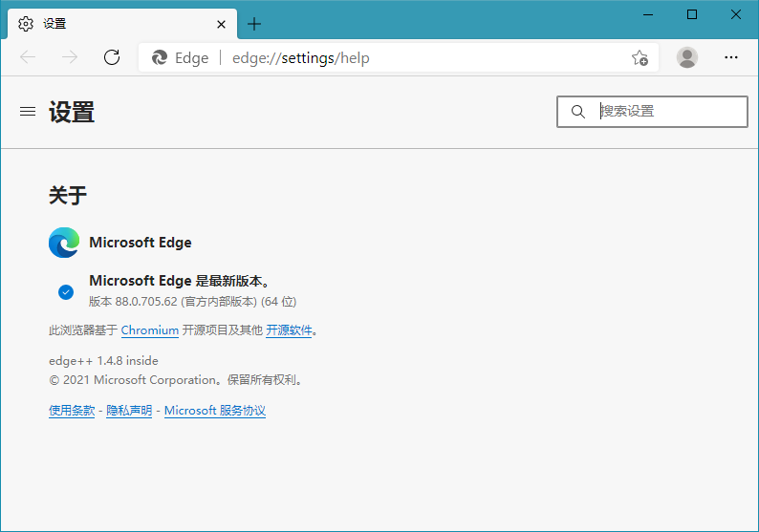Click the 设置 page title heading
This screenshot has height=532, width=759.
click(x=72, y=112)
